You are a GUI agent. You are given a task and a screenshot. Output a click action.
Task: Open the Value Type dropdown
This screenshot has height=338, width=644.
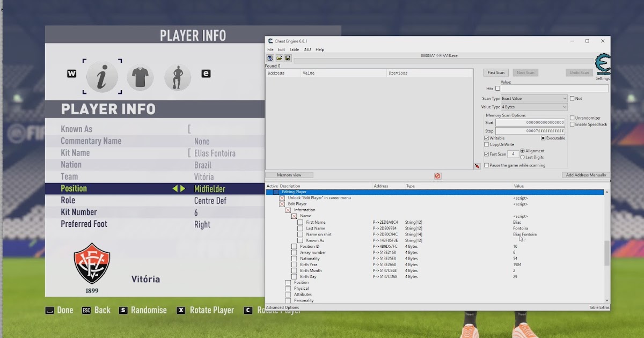pyautogui.click(x=534, y=107)
